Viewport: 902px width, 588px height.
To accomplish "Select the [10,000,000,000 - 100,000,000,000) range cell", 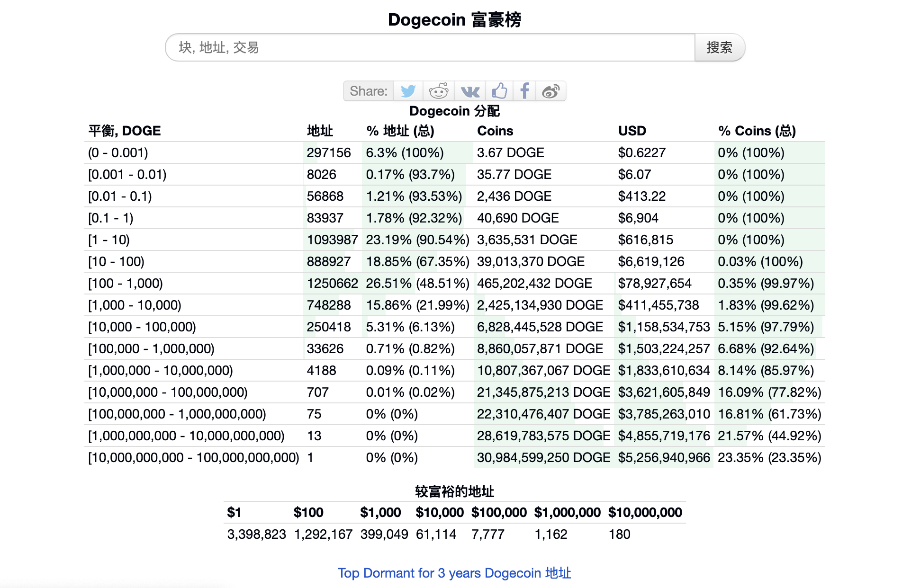I will (194, 457).
